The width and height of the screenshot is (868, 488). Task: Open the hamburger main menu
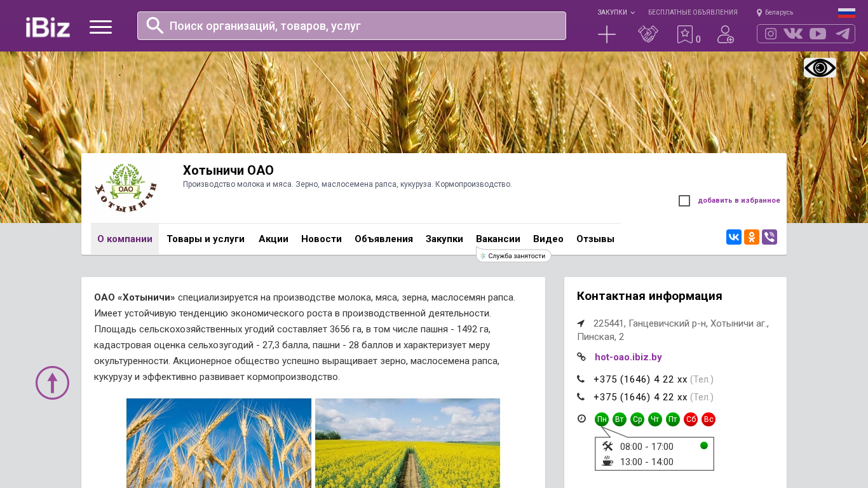pyautogui.click(x=100, y=27)
